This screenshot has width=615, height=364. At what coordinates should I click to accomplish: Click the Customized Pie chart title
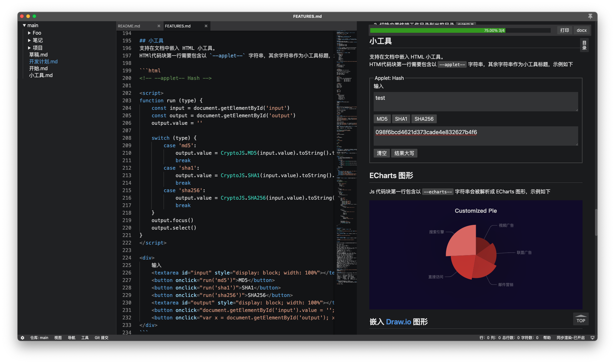[475, 211]
